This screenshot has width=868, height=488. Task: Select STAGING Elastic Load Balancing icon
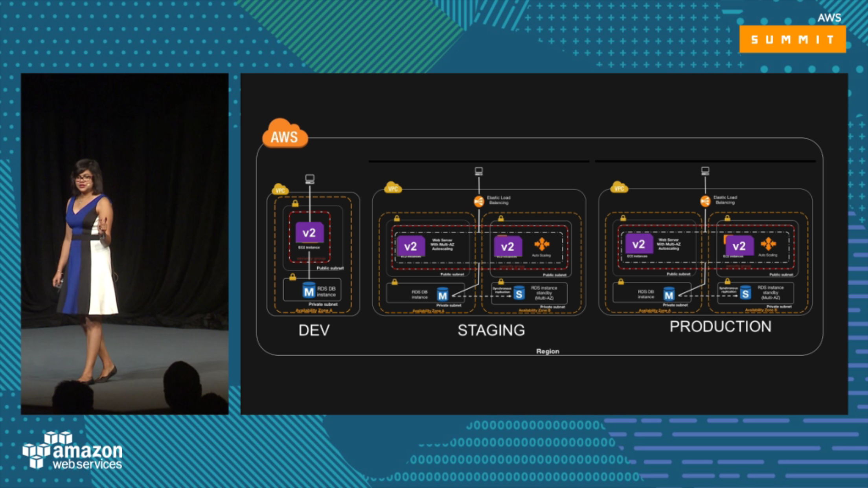point(478,202)
